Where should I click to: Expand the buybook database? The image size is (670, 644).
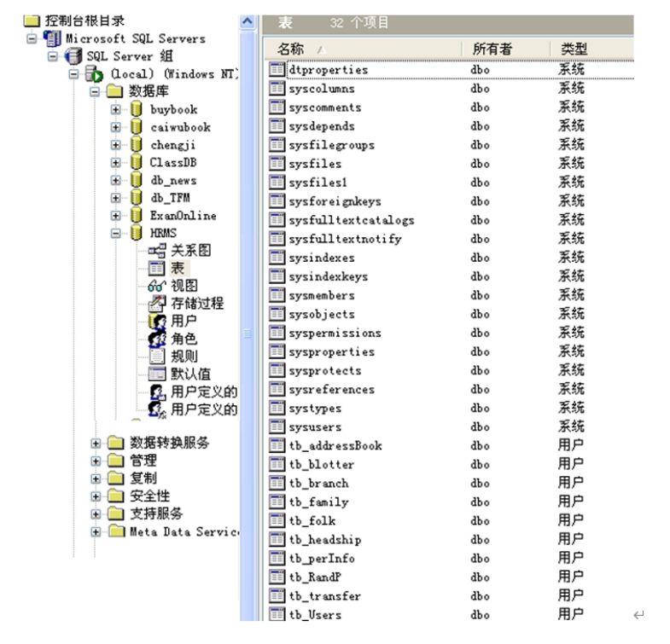coord(115,109)
